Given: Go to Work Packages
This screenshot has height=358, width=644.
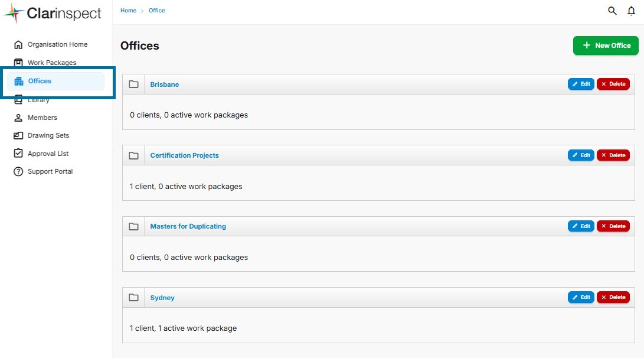Looking at the screenshot, I should 51,63.
